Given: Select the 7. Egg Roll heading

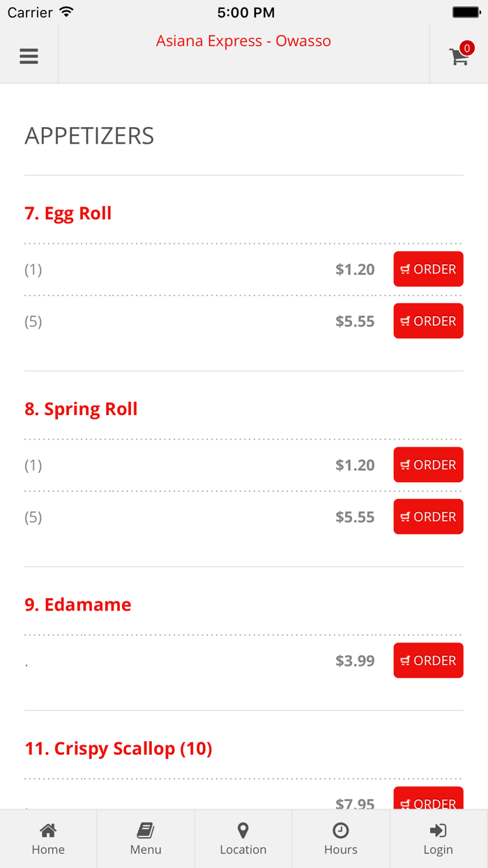Looking at the screenshot, I should pyautogui.click(x=68, y=214).
